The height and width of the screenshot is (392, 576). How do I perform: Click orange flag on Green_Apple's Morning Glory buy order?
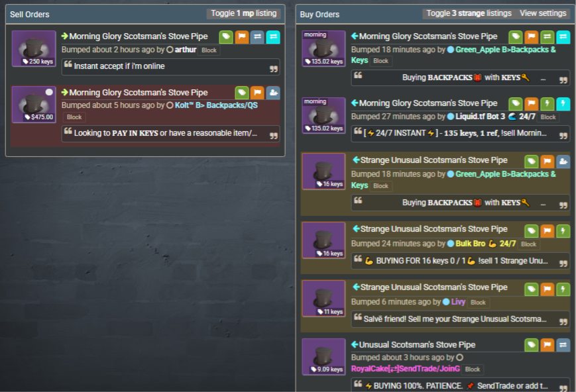coord(532,36)
